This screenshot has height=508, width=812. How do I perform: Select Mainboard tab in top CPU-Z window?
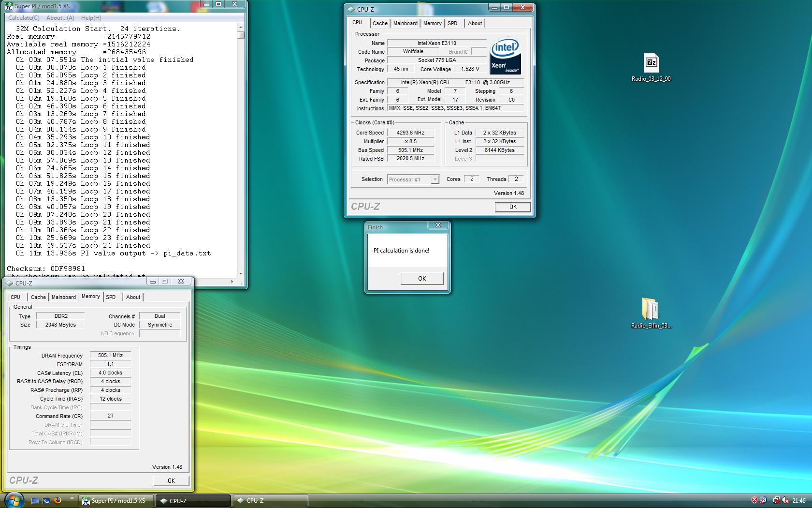[x=405, y=23]
